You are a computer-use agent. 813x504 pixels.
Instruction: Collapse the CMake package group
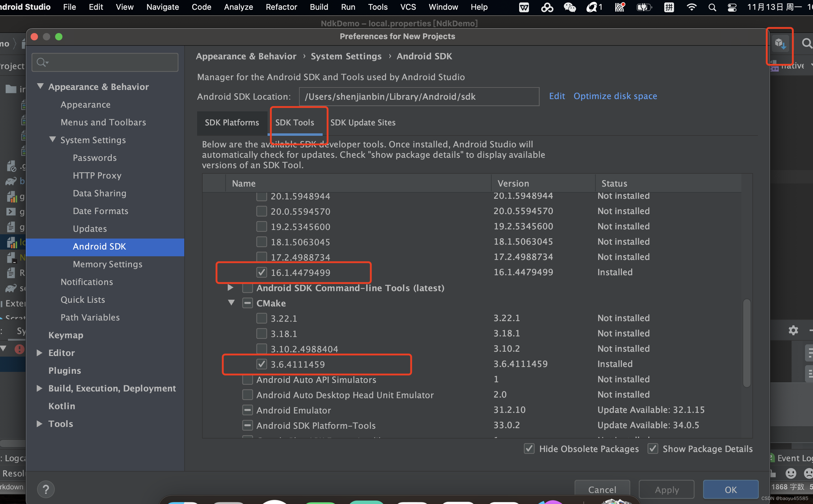231,303
